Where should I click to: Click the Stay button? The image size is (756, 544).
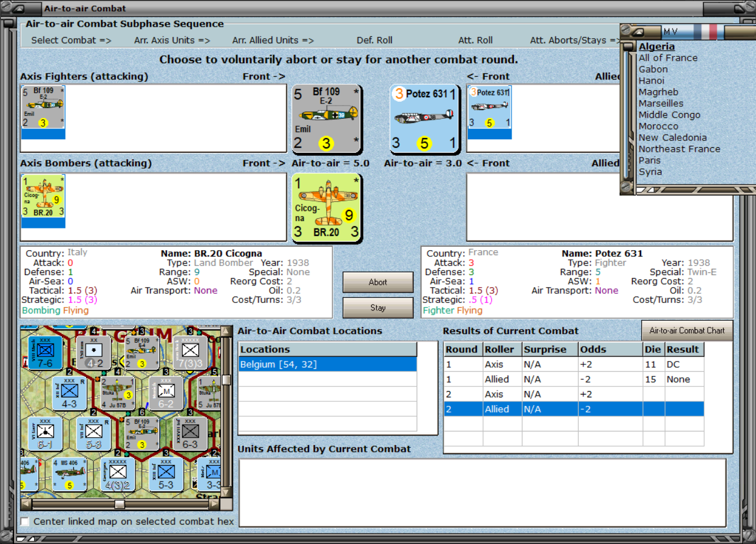pyautogui.click(x=378, y=308)
